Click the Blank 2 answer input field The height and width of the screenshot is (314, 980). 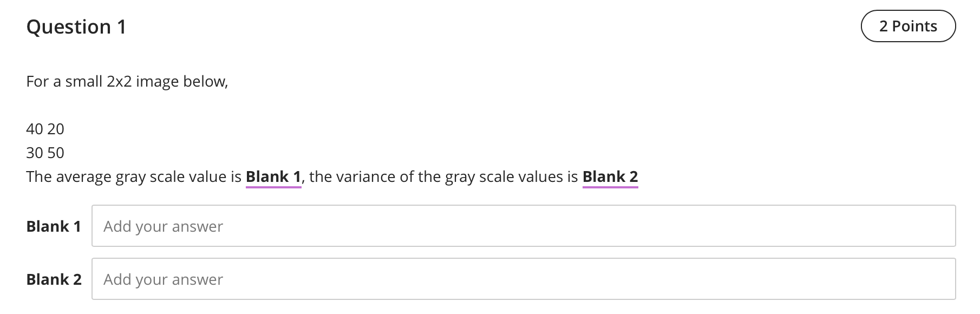[524, 279]
